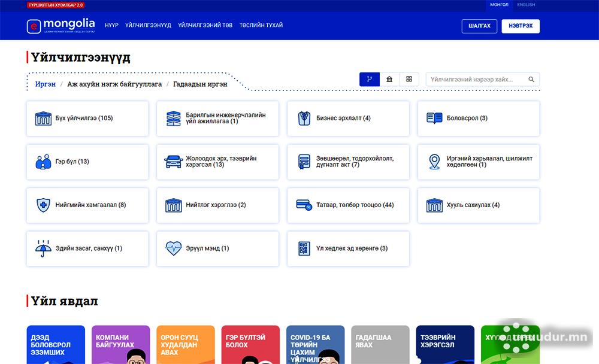Click the e-Mongolia logo
Image resolution: width=599 pixels, height=364 pixels.
click(x=60, y=26)
